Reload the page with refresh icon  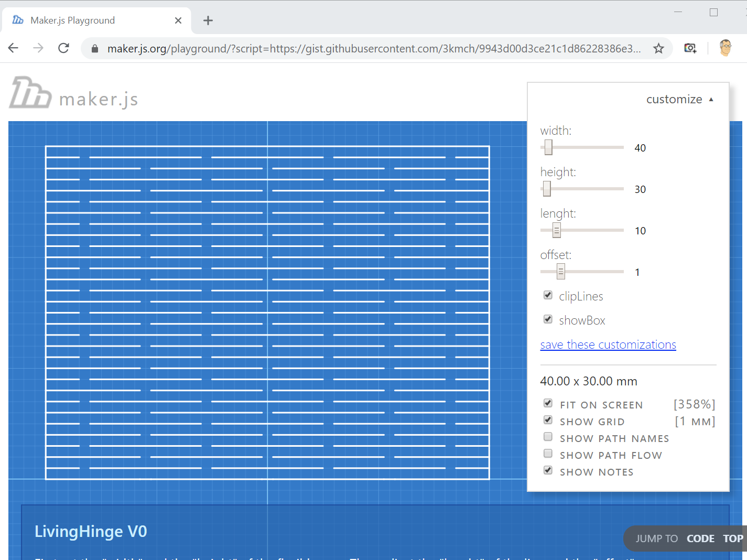click(63, 48)
